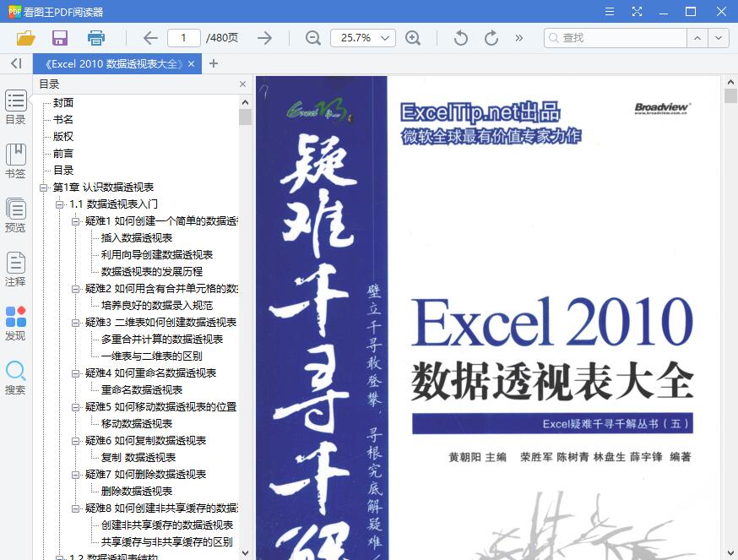The image size is (738, 560).
Task: Rotate page clockwise
Action: point(491,38)
